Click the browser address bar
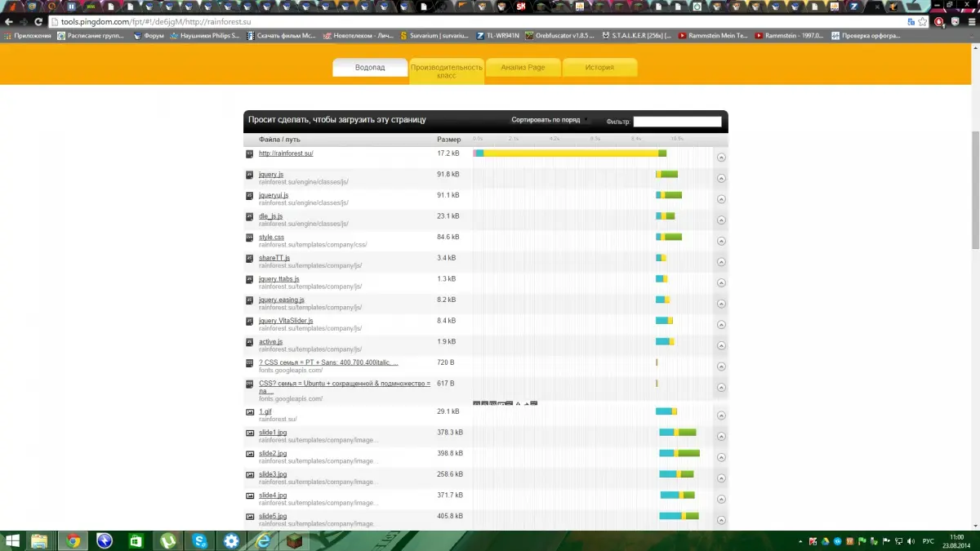 (x=482, y=22)
